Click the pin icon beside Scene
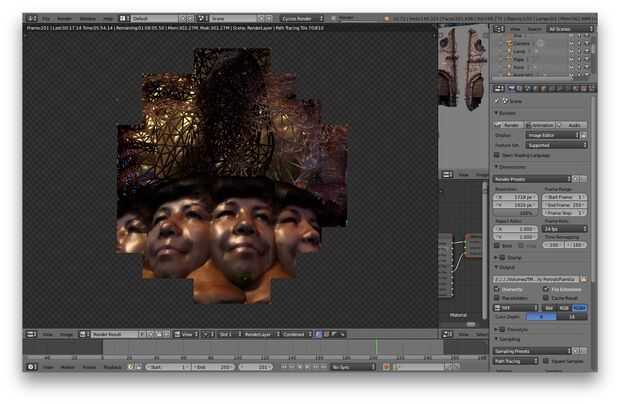Screen dimensions: 620x404 (497, 101)
